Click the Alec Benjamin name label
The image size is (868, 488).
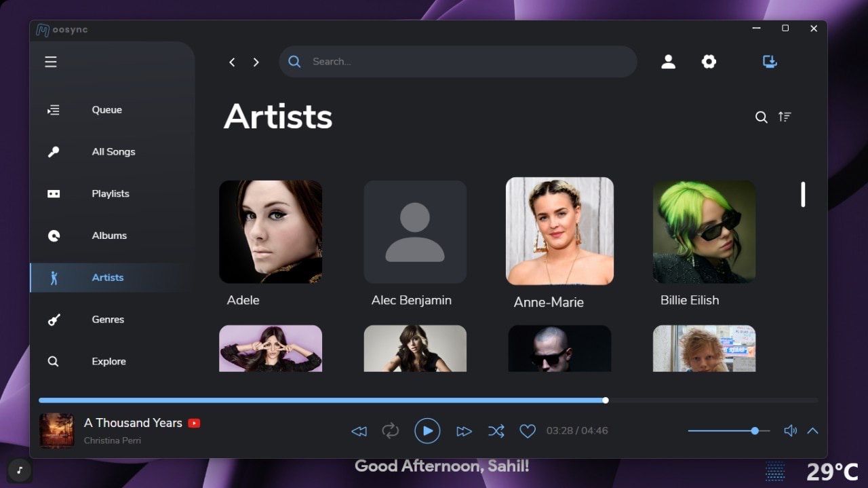click(x=412, y=300)
